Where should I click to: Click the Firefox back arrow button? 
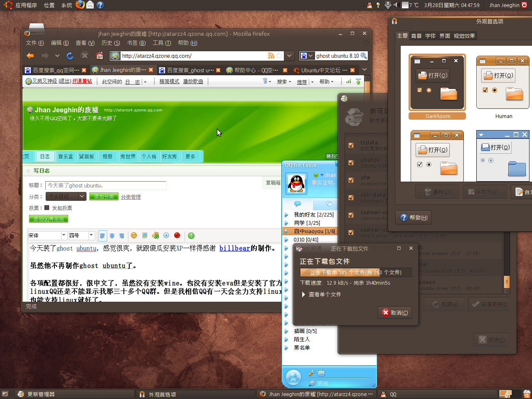30,56
